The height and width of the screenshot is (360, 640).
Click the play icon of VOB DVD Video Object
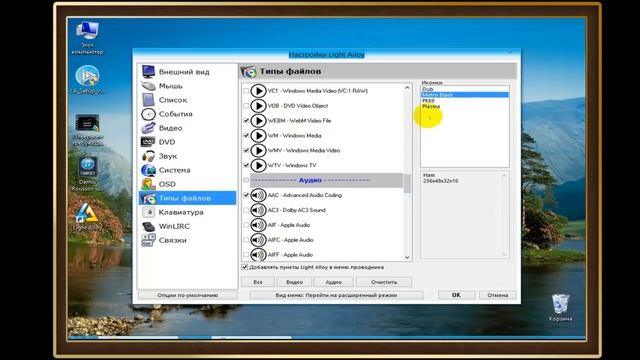(x=258, y=106)
